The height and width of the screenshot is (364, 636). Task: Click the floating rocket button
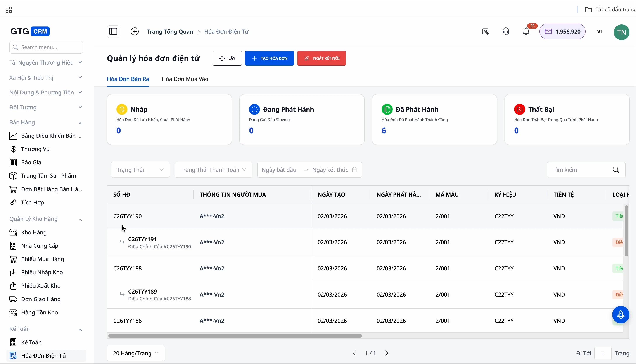(x=620, y=315)
